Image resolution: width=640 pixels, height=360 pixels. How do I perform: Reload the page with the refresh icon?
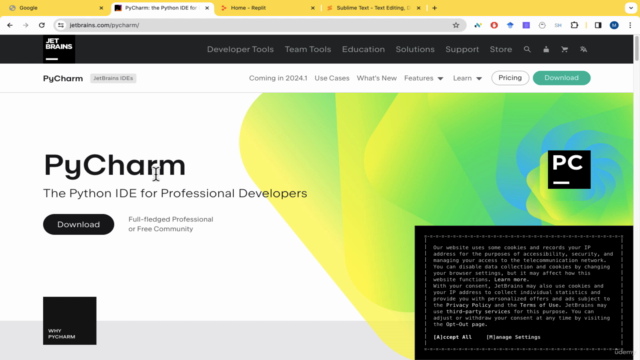[x=42, y=25]
